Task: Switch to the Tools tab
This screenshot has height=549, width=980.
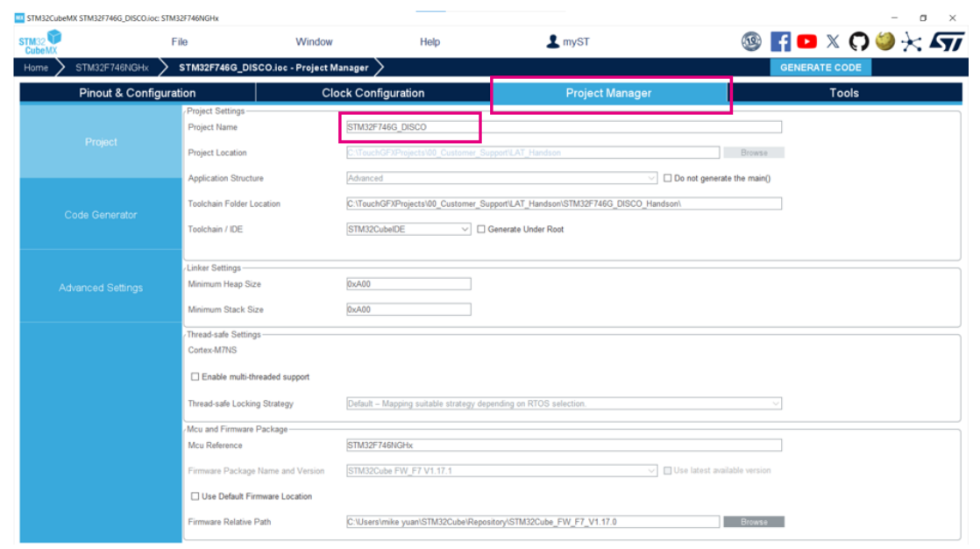Action: pyautogui.click(x=844, y=93)
